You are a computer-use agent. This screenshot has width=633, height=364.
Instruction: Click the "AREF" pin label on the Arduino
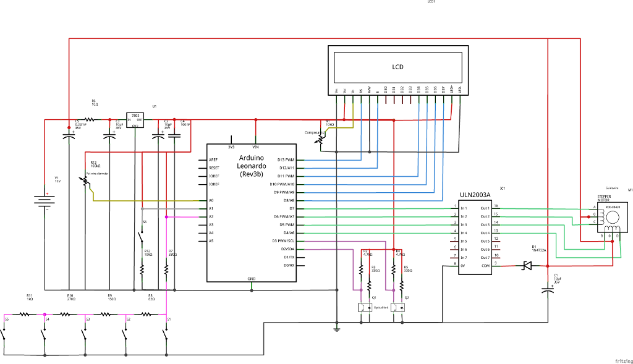point(213,160)
